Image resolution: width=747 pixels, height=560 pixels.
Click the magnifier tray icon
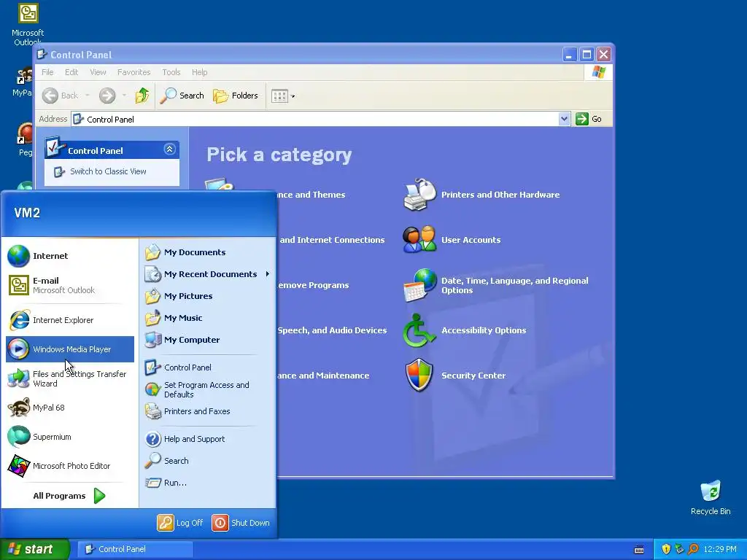(693, 549)
